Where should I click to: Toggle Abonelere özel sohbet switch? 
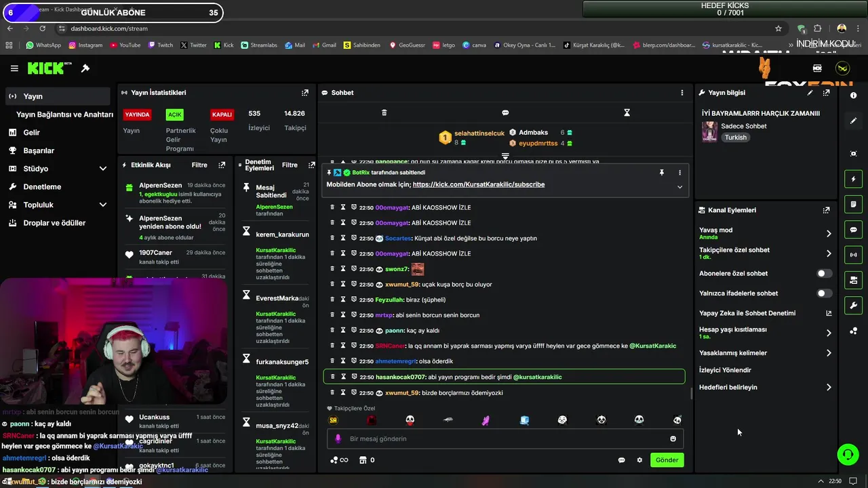[824, 273]
